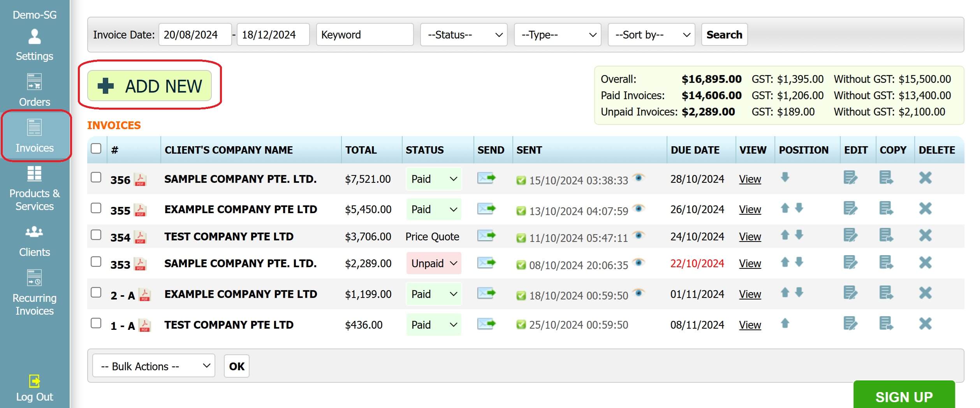This screenshot has width=980, height=408.
Task: Show viewed status eye for invoice 356
Action: click(x=639, y=178)
